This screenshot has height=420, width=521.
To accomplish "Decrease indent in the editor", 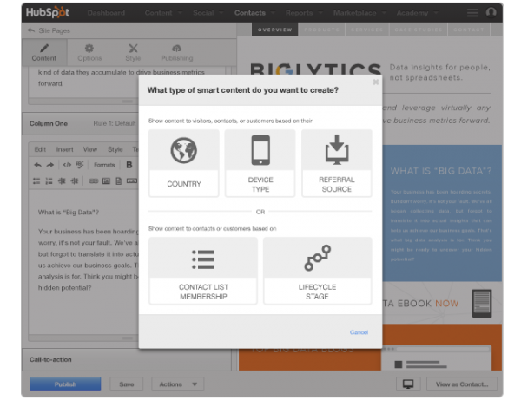I will click(x=62, y=181).
